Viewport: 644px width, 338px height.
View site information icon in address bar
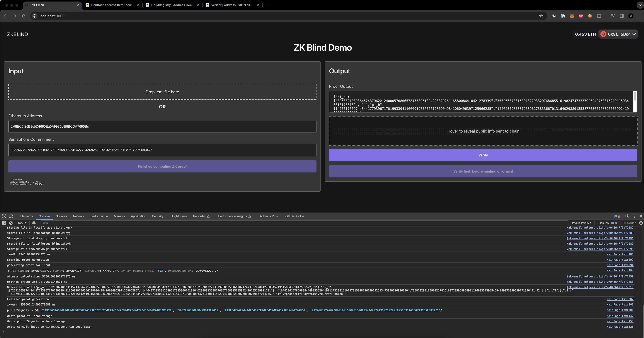tap(35, 16)
